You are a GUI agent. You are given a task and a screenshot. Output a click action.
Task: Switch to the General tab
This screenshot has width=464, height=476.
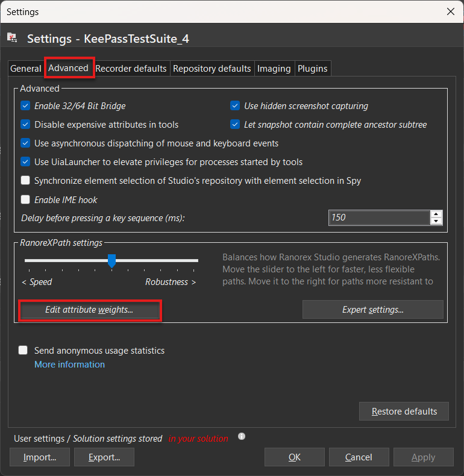tap(26, 69)
